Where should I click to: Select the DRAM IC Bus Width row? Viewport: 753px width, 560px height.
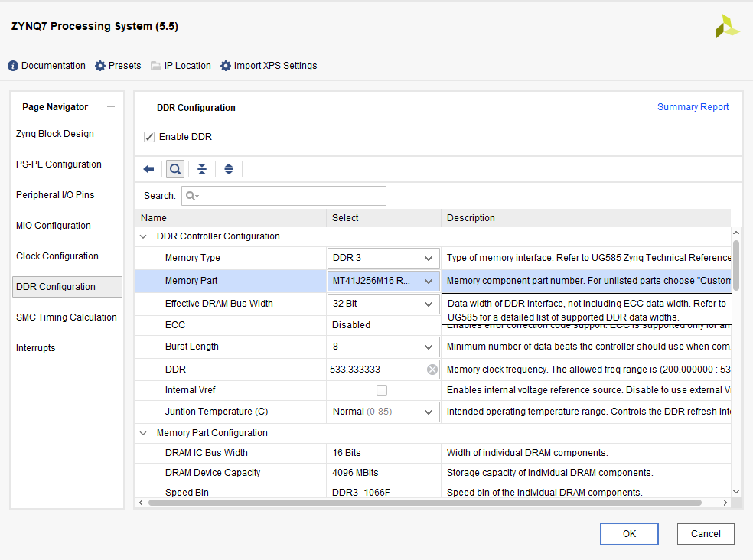(x=206, y=453)
